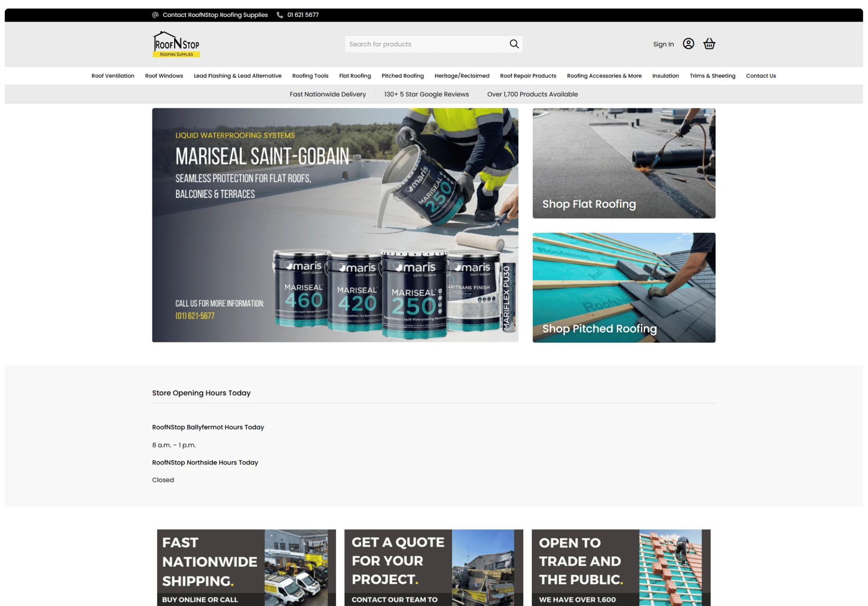Click Store Opening Hours Today heading
The image size is (868, 606).
pyautogui.click(x=201, y=393)
